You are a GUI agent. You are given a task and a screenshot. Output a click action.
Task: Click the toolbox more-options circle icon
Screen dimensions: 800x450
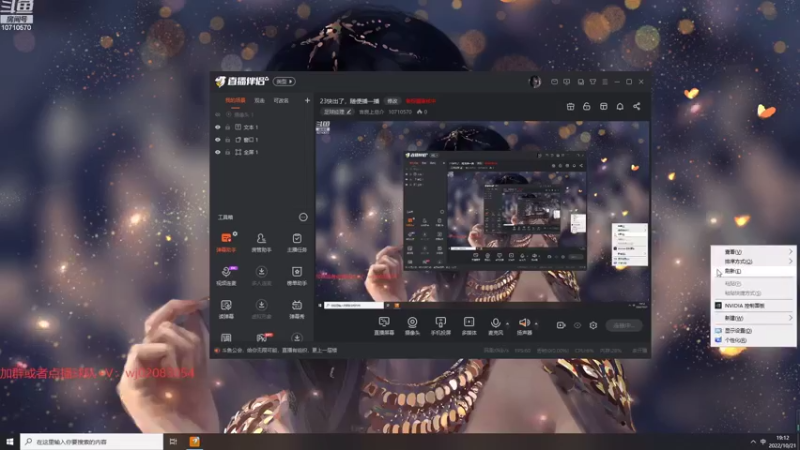(x=303, y=217)
